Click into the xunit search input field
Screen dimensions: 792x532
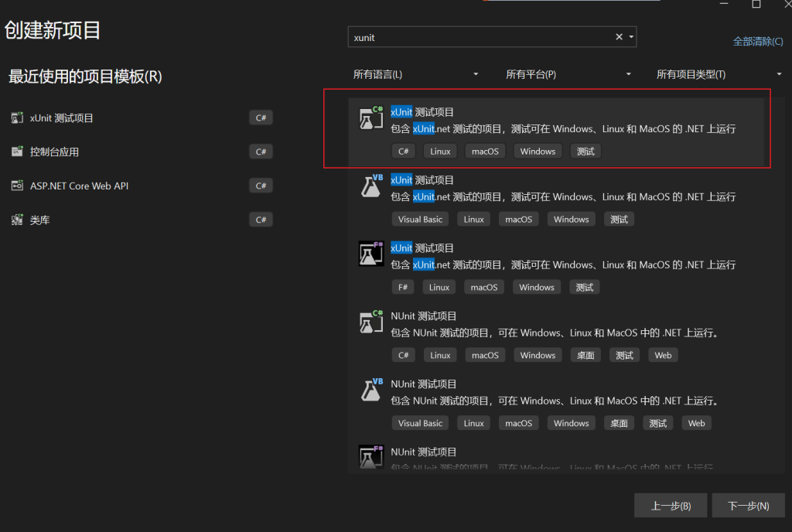(x=480, y=37)
